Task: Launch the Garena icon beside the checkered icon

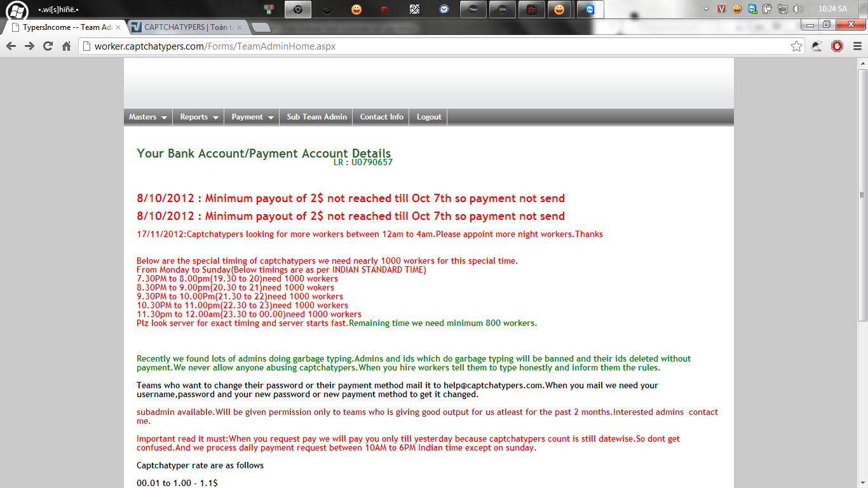Action: [385, 10]
